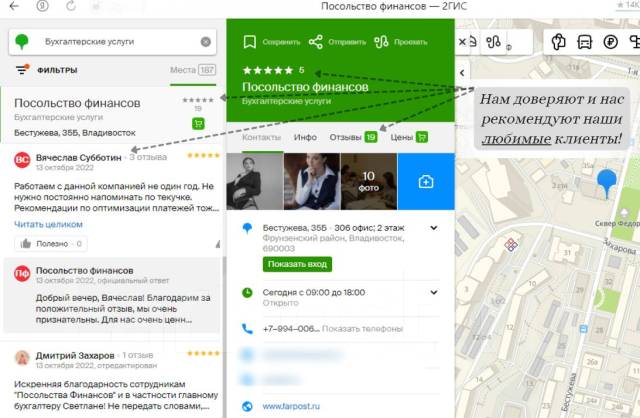Open the Контакты tab
The width and height of the screenshot is (640, 418).
(x=261, y=137)
